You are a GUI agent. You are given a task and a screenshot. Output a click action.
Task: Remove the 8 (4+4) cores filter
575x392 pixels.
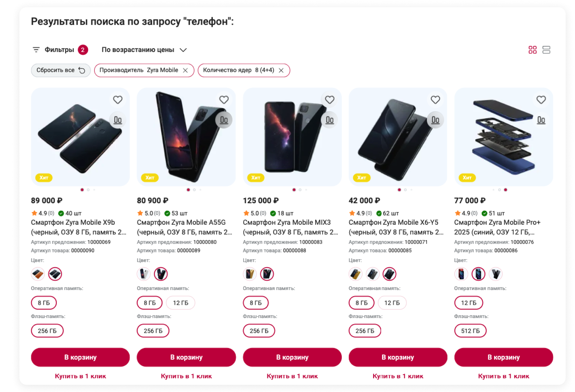pos(281,70)
